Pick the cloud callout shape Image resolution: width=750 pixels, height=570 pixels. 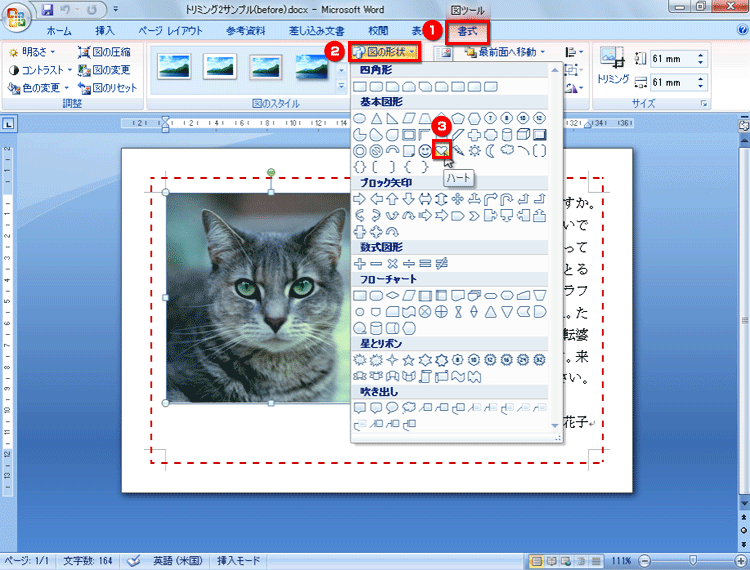coord(409,408)
